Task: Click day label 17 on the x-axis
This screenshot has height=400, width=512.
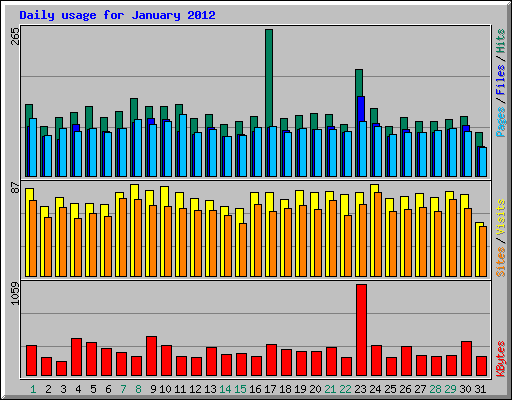Action: coord(270,389)
